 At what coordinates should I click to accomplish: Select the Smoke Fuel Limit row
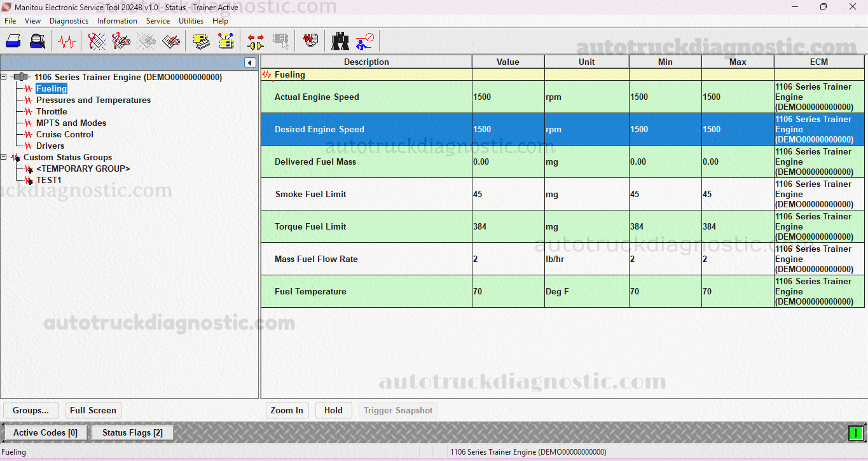click(x=563, y=194)
